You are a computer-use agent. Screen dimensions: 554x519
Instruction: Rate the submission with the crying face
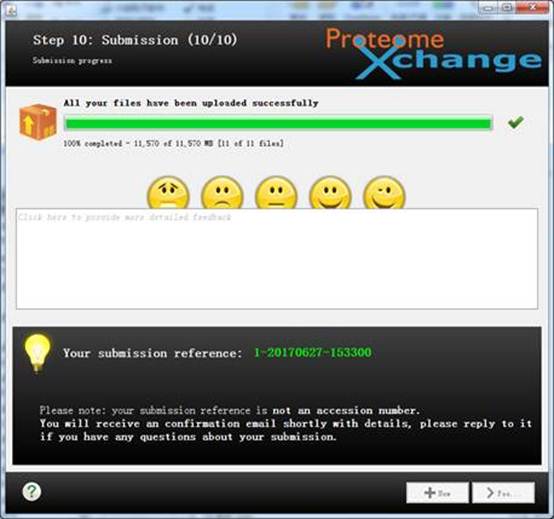[169, 193]
